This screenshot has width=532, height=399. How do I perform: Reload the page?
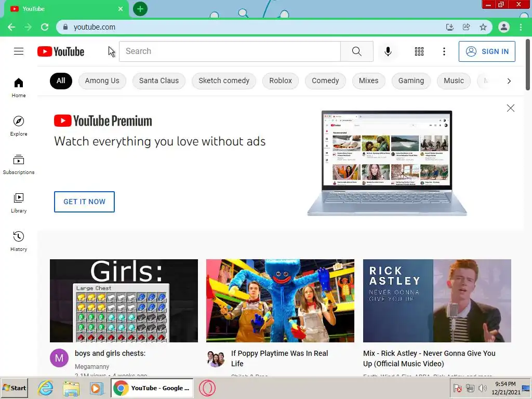[x=45, y=27]
